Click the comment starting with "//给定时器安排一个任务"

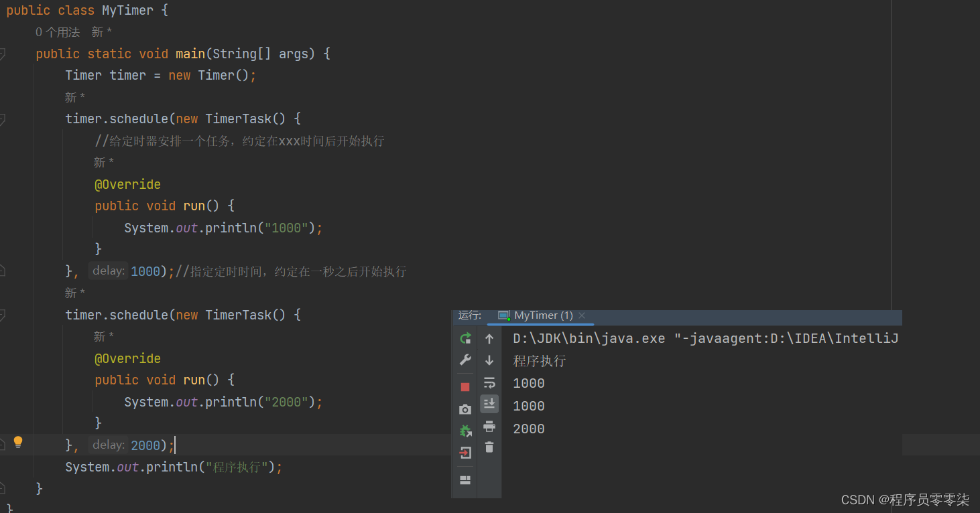[x=239, y=141]
